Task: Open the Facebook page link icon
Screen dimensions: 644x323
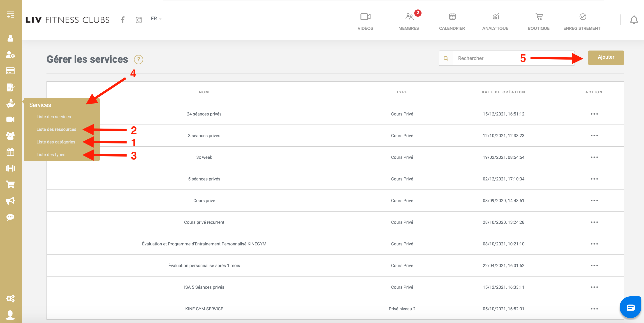Action: pyautogui.click(x=123, y=20)
